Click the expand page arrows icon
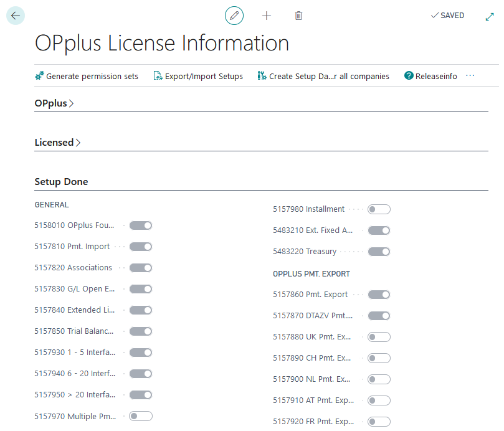The image size is (504, 431). (x=489, y=17)
